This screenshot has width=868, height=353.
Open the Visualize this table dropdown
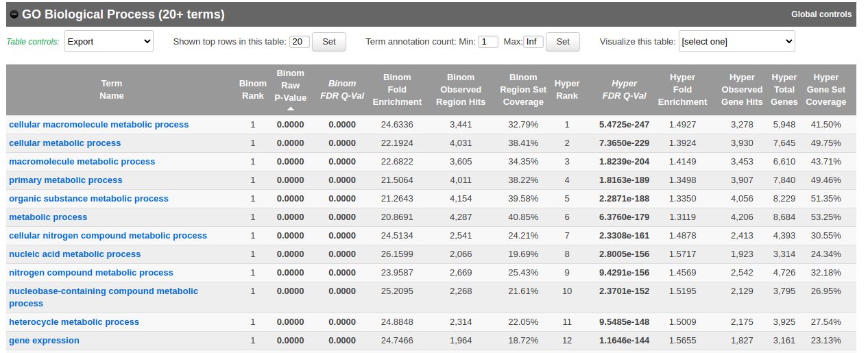point(736,41)
